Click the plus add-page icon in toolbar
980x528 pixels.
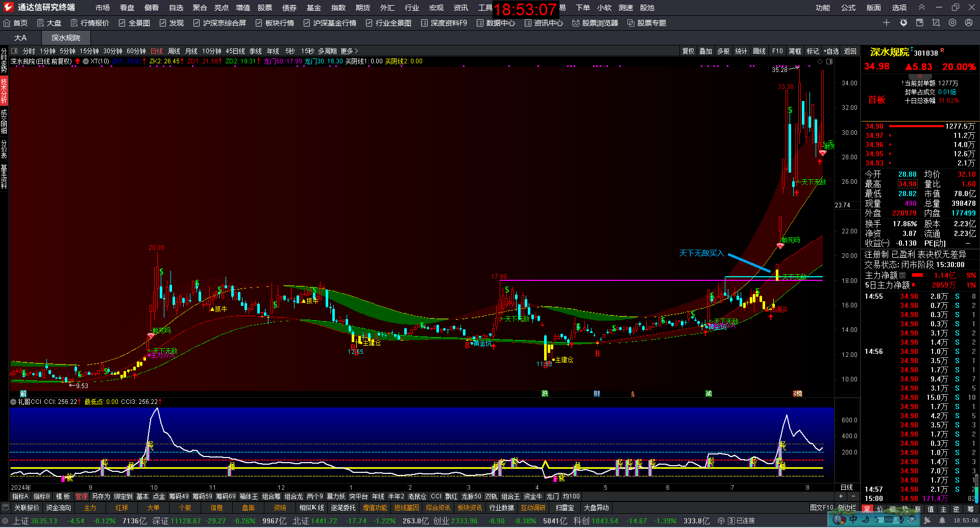[x=887, y=22]
